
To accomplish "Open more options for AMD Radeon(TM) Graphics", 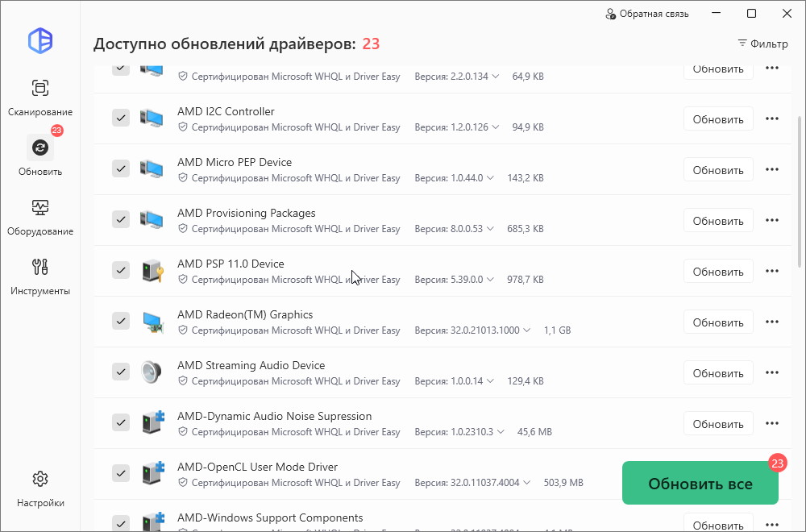I will pos(772,322).
